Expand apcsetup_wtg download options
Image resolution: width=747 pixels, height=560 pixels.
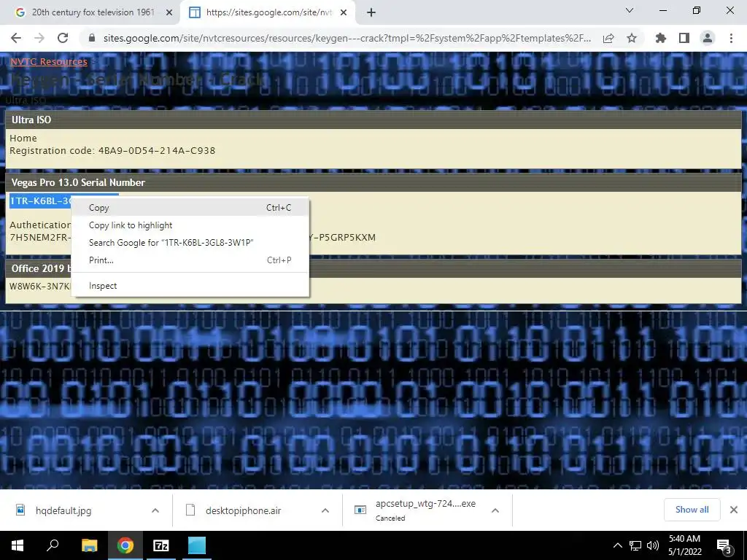495,510
